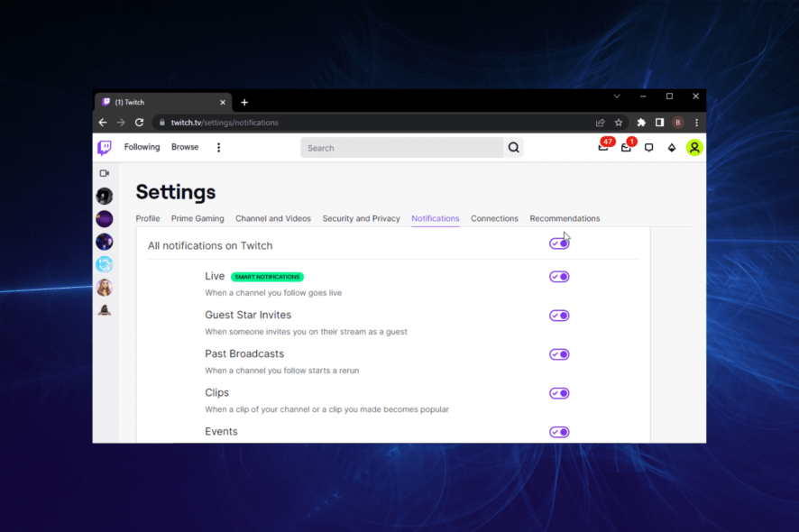Click the Twitch logo home icon
The image size is (799, 532).
tap(105, 148)
